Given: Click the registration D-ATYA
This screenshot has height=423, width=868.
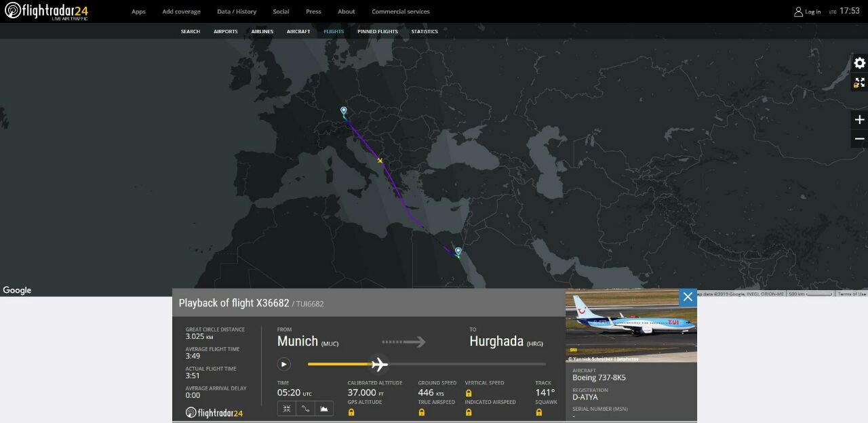Looking at the screenshot, I should pyautogui.click(x=585, y=397).
